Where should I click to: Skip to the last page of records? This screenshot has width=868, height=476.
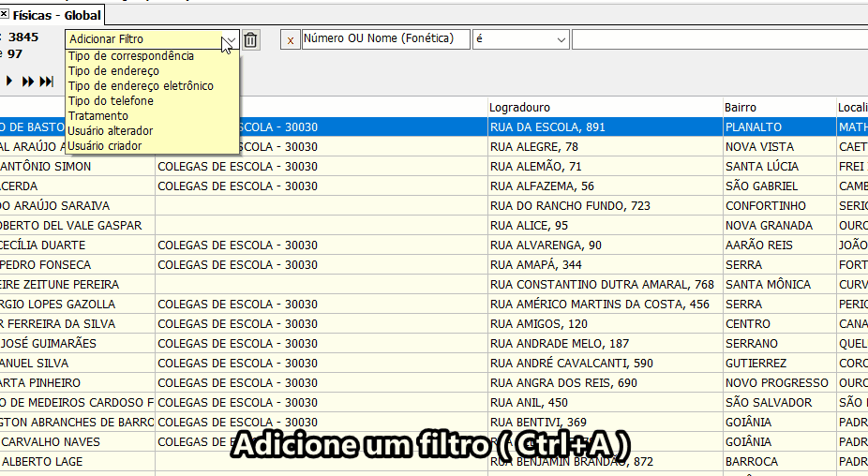click(x=47, y=82)
